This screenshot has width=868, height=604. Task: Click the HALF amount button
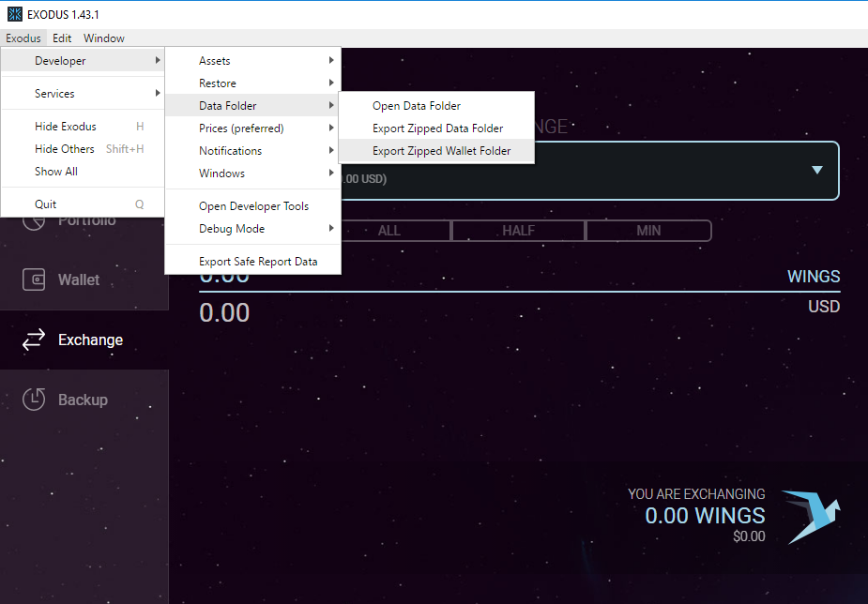518,231
